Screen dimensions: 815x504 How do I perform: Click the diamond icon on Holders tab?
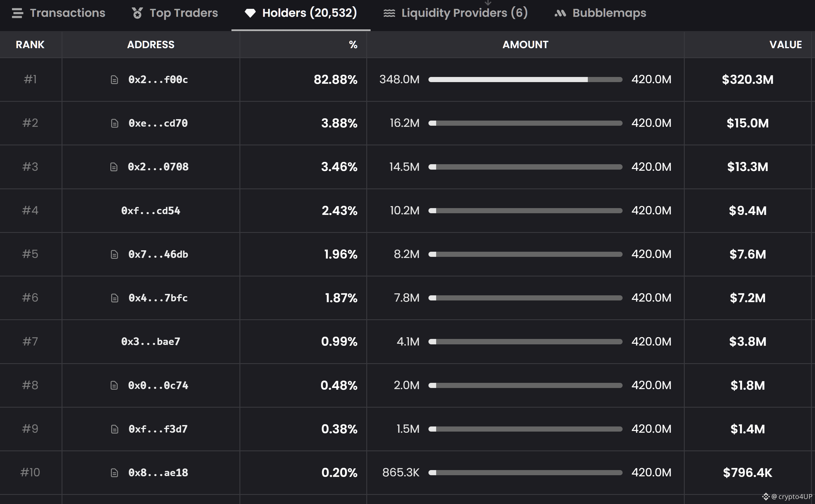pyautogui.click(x=250, y=13)
